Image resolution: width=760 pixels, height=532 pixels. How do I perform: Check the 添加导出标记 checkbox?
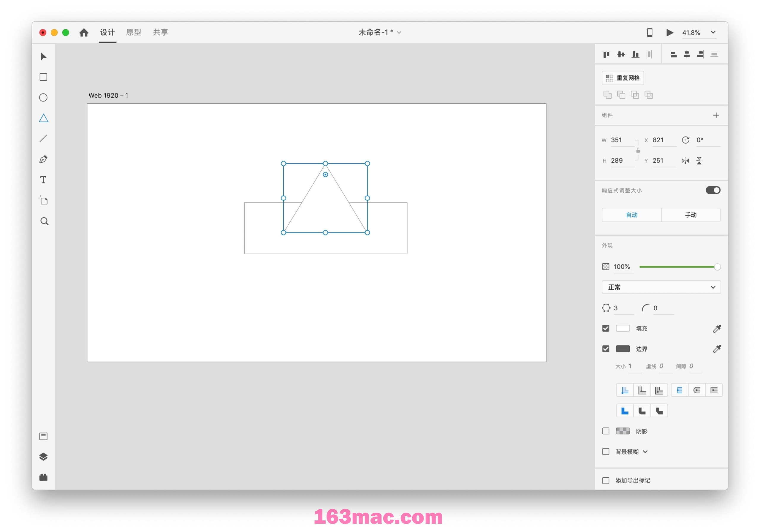point(606,480)
